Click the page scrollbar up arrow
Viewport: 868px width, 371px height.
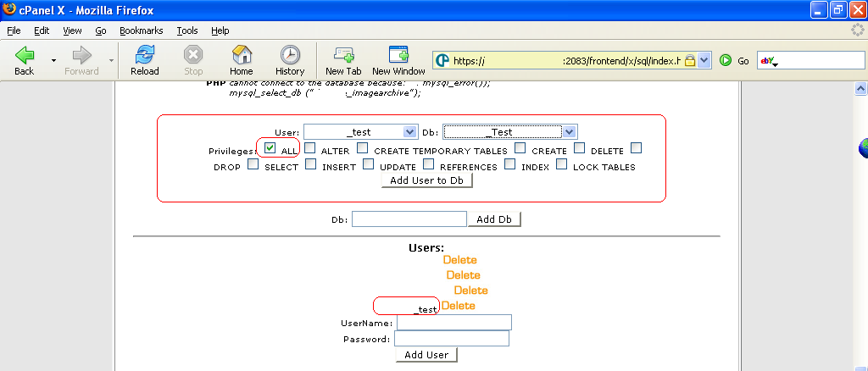[x=861, y=88]
